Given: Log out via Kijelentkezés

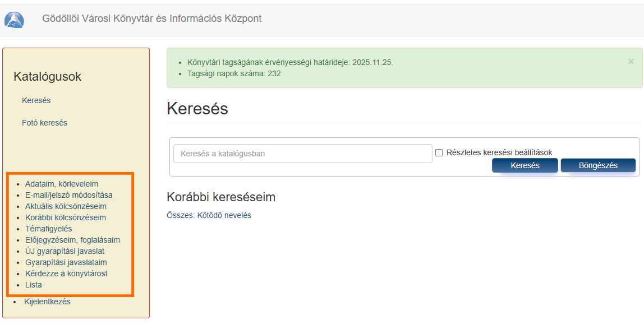Looking at the screenshot, I should [47, 301].
